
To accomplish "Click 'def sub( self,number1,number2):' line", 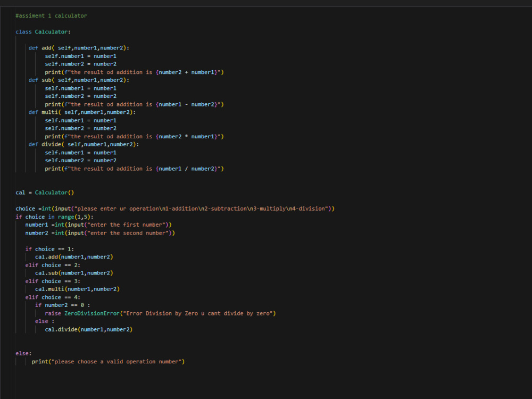I will [x=79, y=80].
